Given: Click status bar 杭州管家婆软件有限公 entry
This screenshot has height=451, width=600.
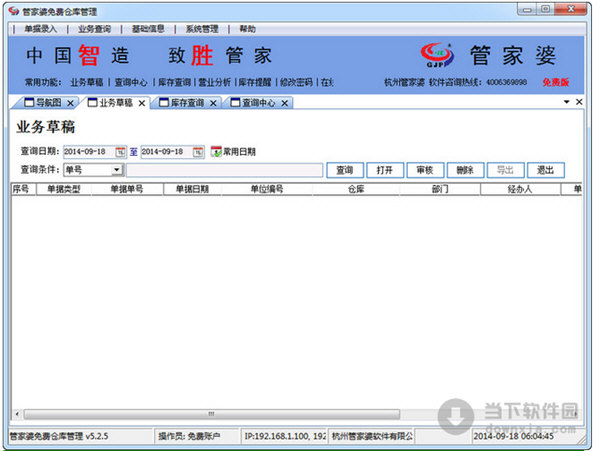Looking at the screenshot, I should 372,436.
